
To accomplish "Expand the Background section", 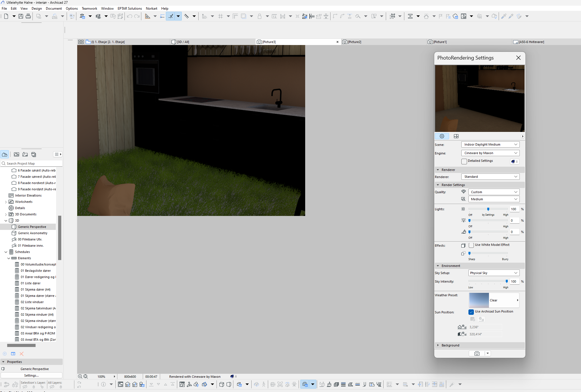I will (450, 345).
